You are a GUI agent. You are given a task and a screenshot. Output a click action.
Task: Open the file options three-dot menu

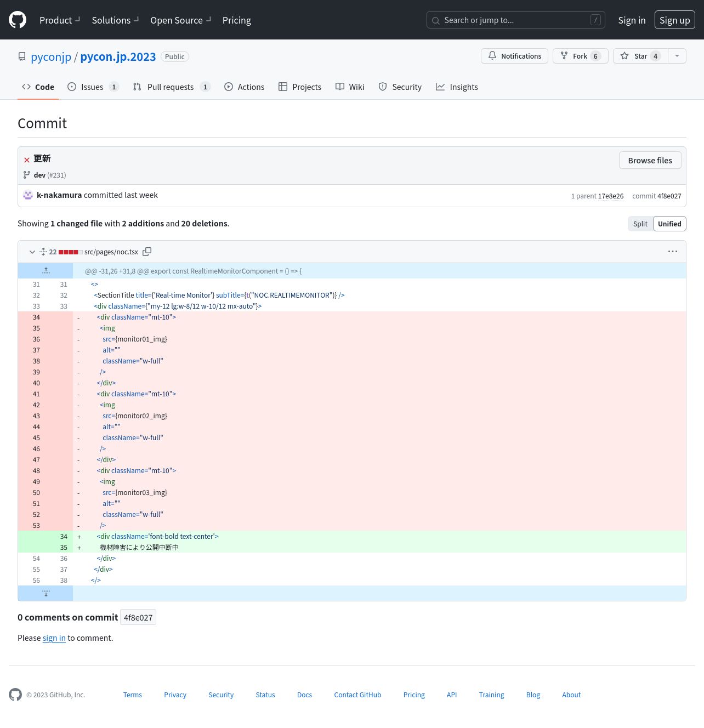673,252
